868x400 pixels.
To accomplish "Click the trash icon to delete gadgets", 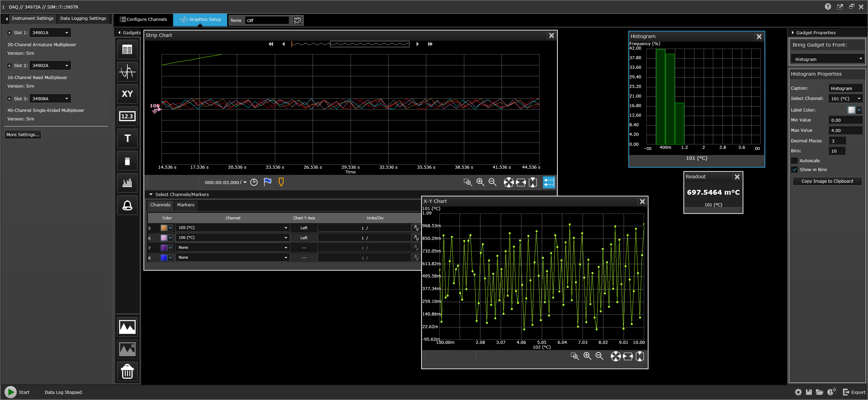I will (x=127, y=372).
